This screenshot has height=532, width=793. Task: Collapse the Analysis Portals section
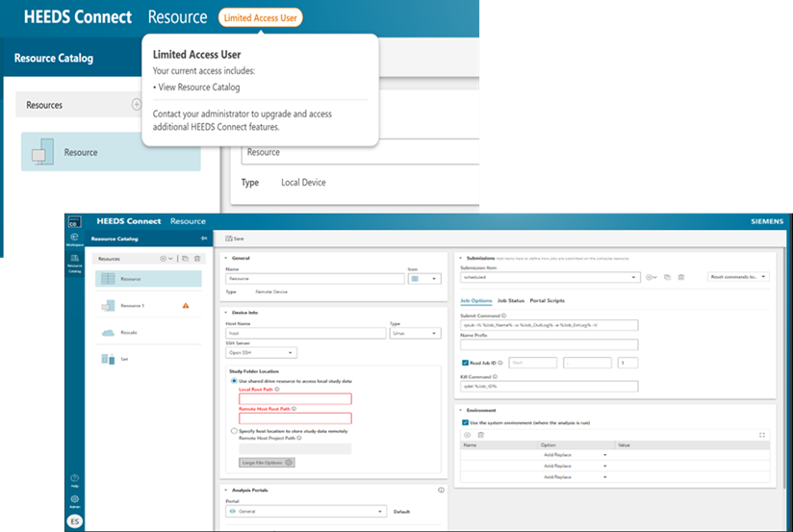point(226,490)
